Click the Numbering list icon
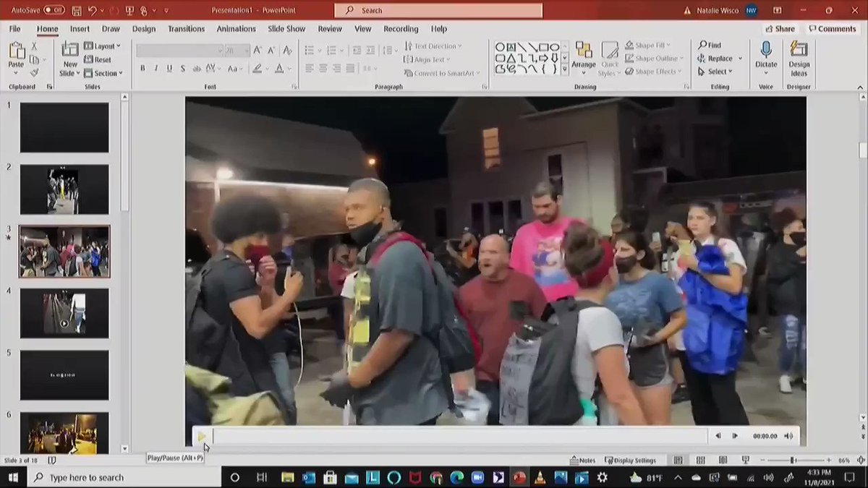868x488 pixels. tap(331, 50)
